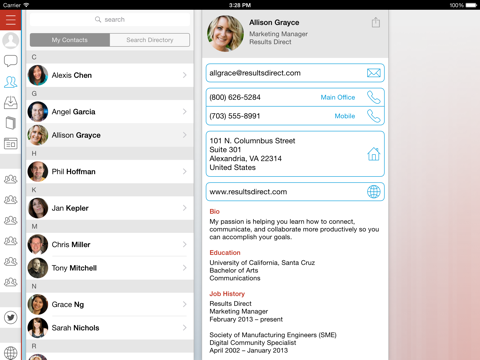Open the profile avatar icon in sidebar

10,41
